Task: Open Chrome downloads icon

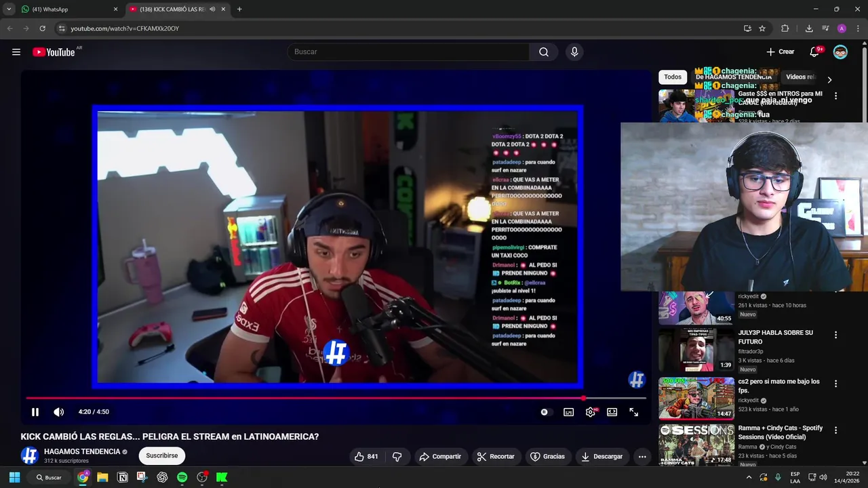Action: (x=809, y=28)
